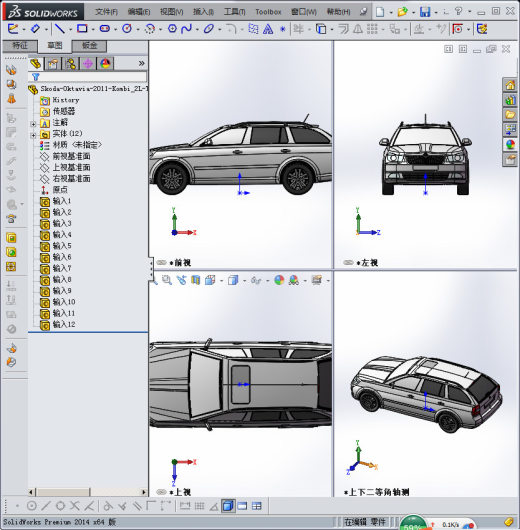This screenshot has height=530, width=520.
Task: Expand the 注解 annotations tree node
Action: coord(33,124)
